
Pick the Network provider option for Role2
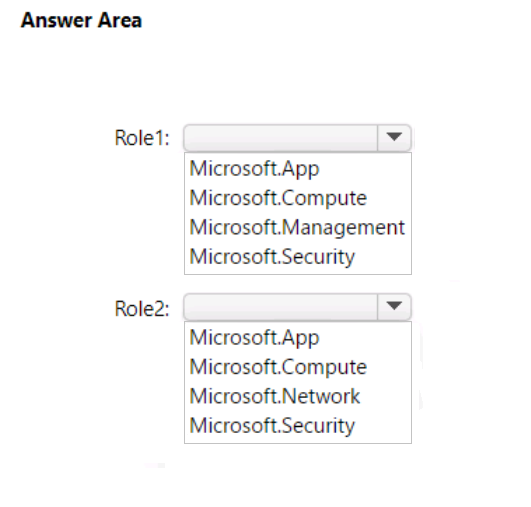[275, 396]
